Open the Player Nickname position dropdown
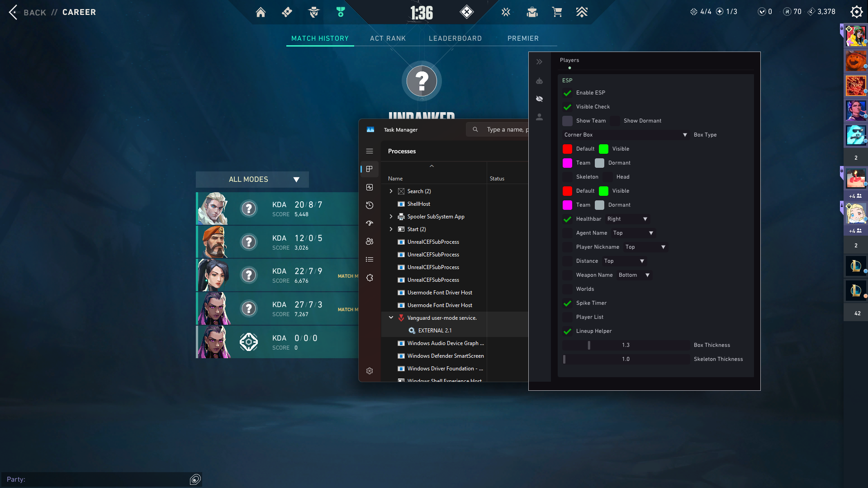 (x=646, y=247)
